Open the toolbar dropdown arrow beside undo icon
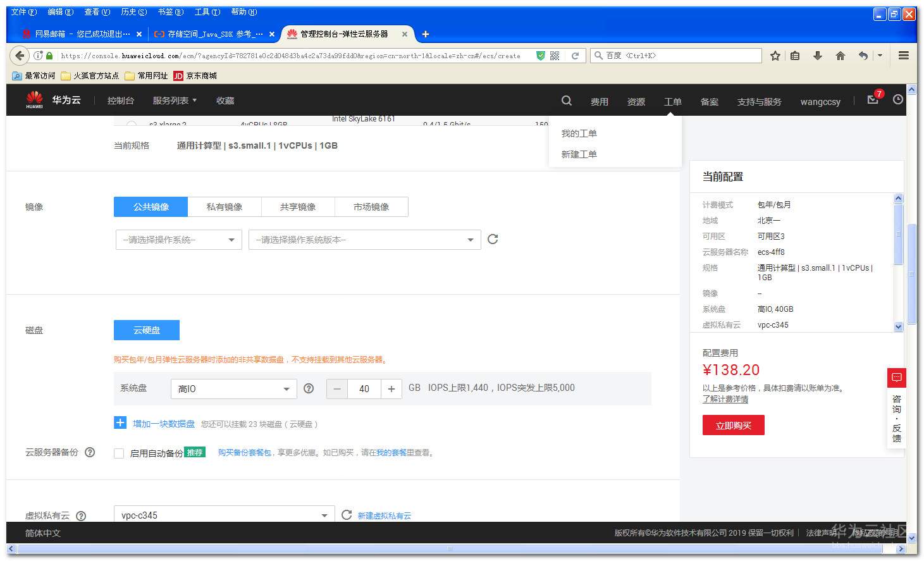 point(880,56)
